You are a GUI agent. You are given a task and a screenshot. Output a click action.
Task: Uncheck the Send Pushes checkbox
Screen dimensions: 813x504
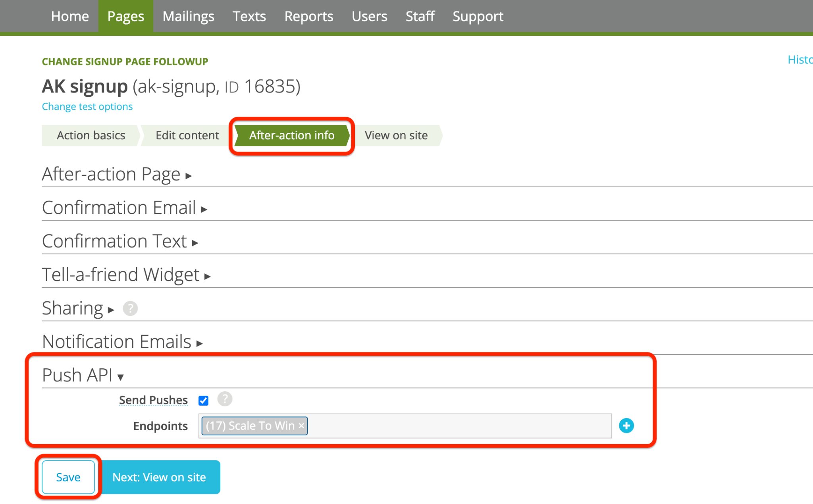[x=204, y=400]
